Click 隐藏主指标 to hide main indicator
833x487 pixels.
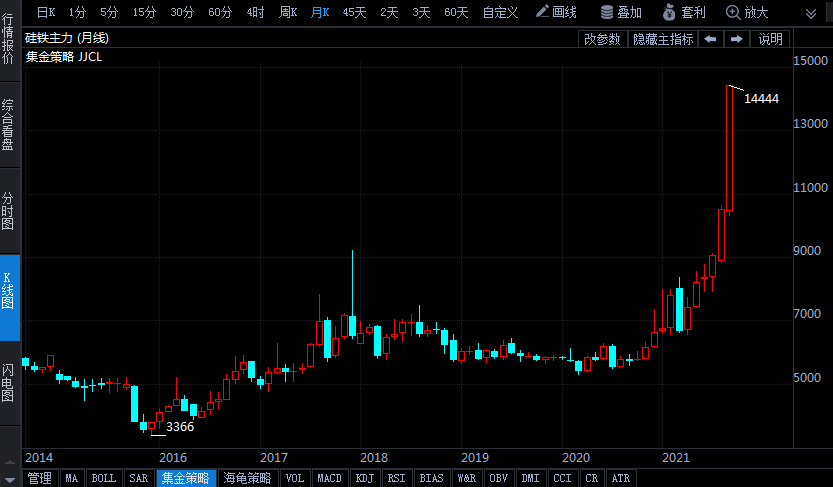pyautogui.click(x=663, y=39)
